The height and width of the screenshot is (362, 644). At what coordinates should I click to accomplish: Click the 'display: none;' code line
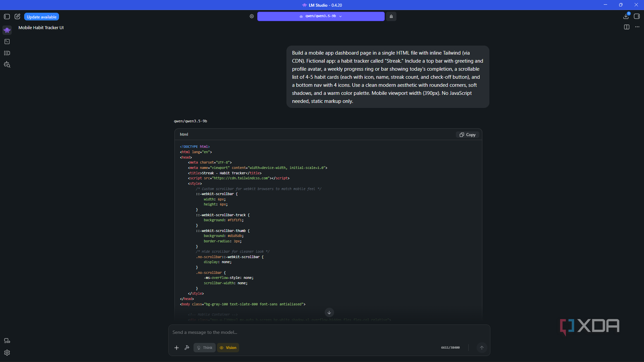(218, 262)
